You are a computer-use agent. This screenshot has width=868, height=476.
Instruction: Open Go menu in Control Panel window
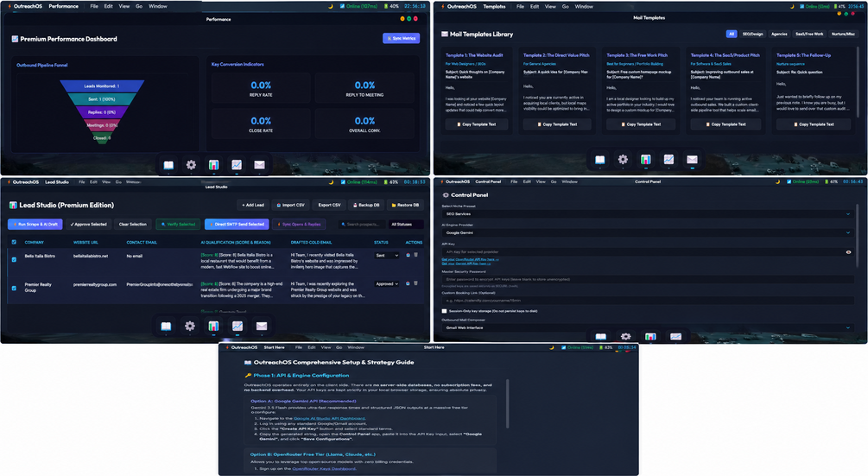554,181
